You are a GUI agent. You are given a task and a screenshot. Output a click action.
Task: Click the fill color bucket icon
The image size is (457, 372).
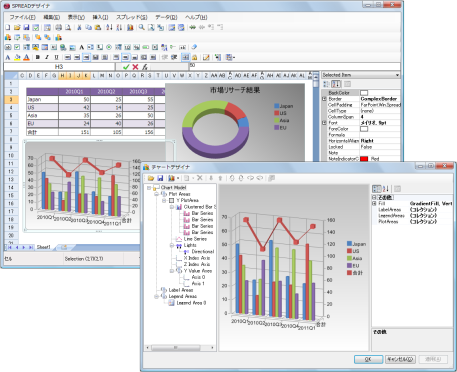[x=17, y=57]
